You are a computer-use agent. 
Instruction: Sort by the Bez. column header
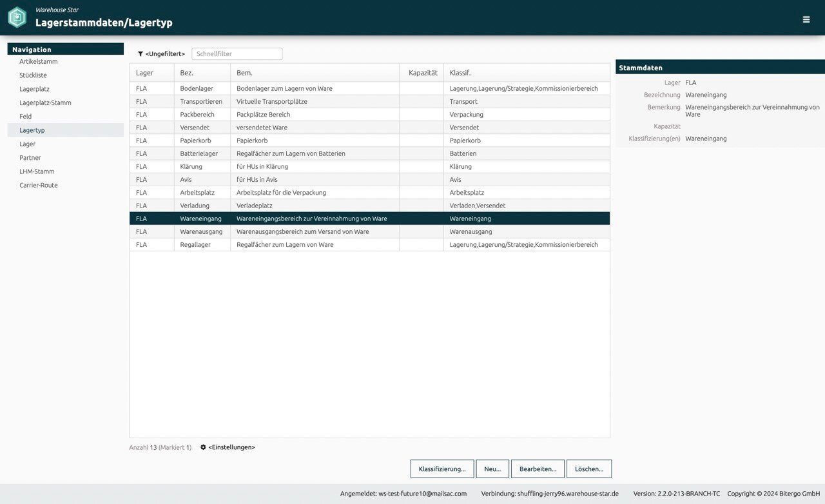[x=202, y=73]
